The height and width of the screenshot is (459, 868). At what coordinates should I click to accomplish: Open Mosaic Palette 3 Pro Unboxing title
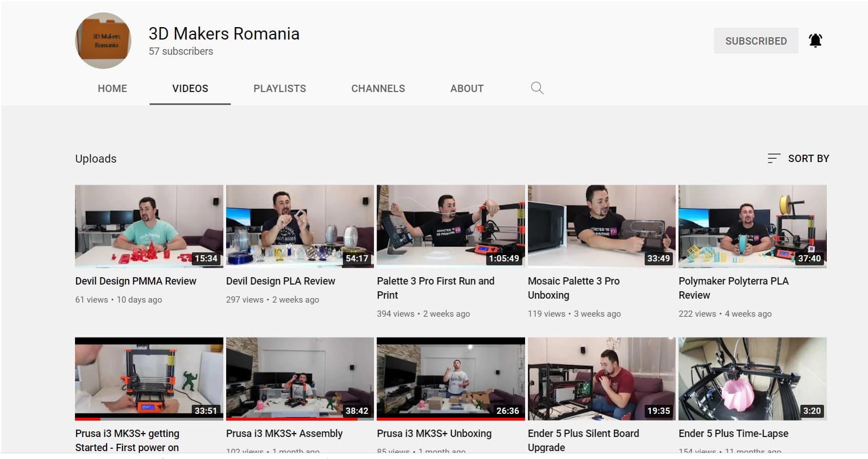(x=574, y=288)
